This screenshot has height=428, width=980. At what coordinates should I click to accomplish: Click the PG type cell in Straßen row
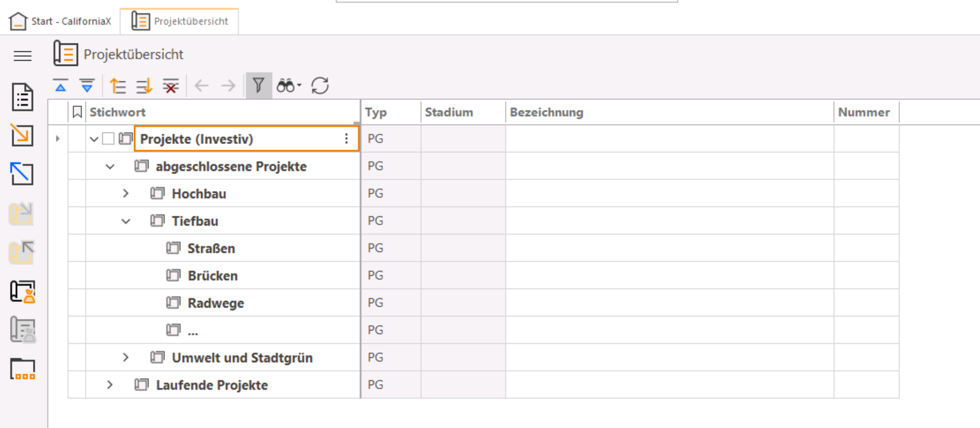[391, 248]
